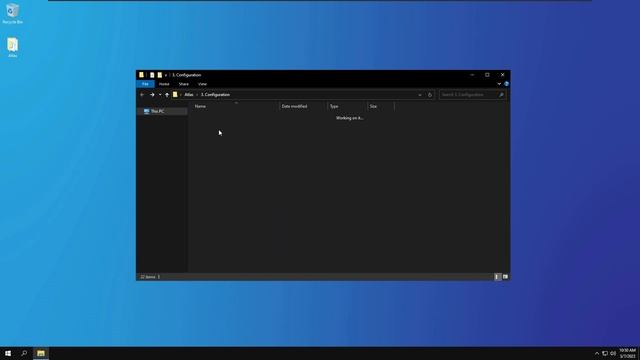Switch to Details view in status bar
640x360 pixels.
[497, 277]
